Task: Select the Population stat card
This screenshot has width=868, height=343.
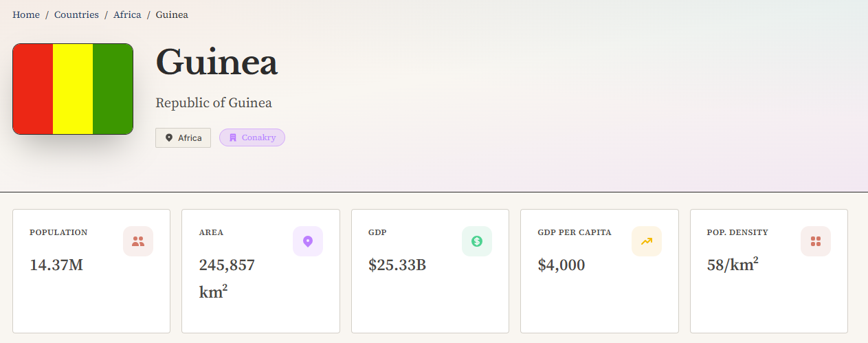Action: 91,272
